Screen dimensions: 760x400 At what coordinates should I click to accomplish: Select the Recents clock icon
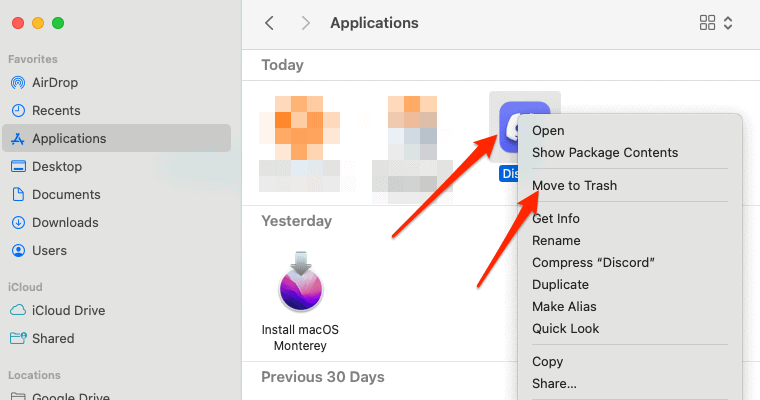click(18, 111)
